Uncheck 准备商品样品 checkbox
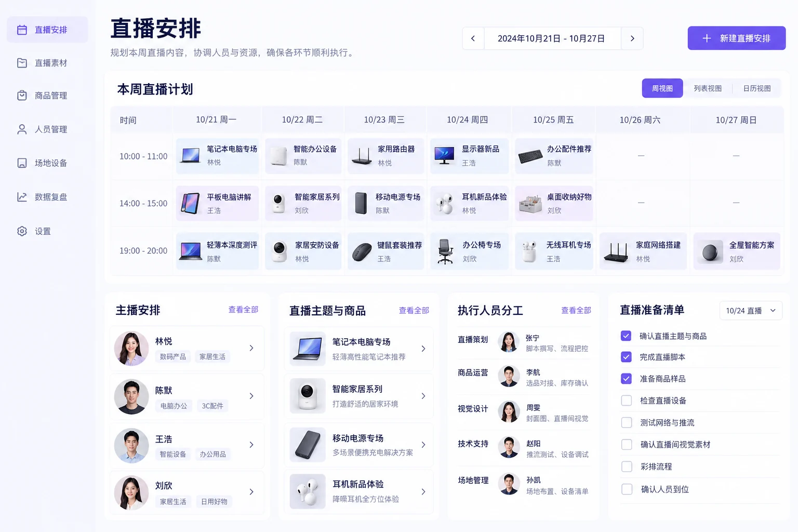The image size is (798, 532). (626, 379)
